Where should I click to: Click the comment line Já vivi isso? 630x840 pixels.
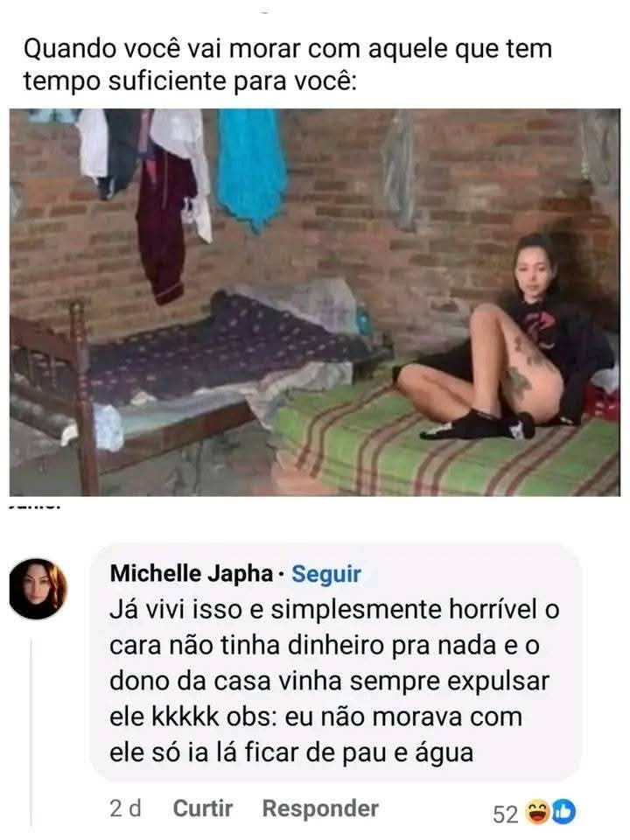pos(334,610)
